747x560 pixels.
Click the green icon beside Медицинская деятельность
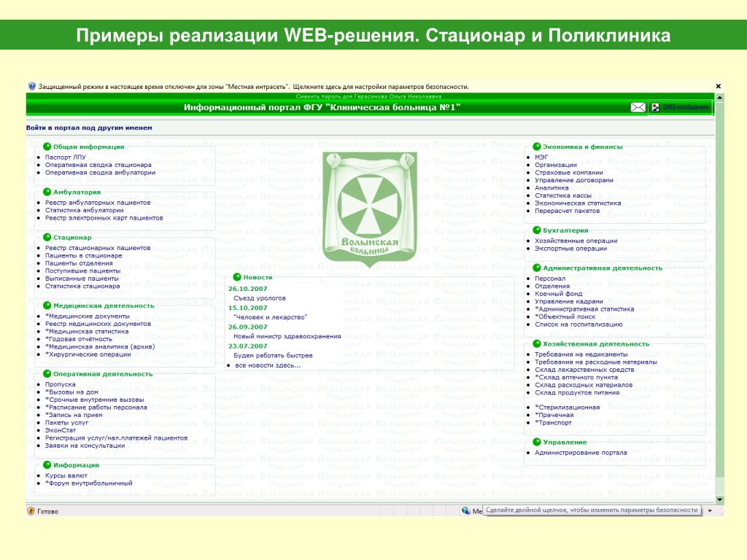point(47,306)
